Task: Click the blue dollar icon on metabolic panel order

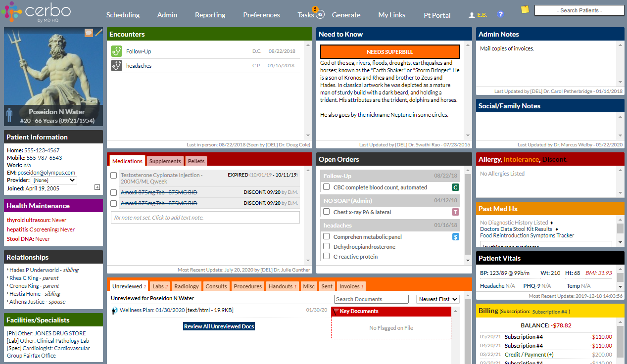Action: coord(456,236)
